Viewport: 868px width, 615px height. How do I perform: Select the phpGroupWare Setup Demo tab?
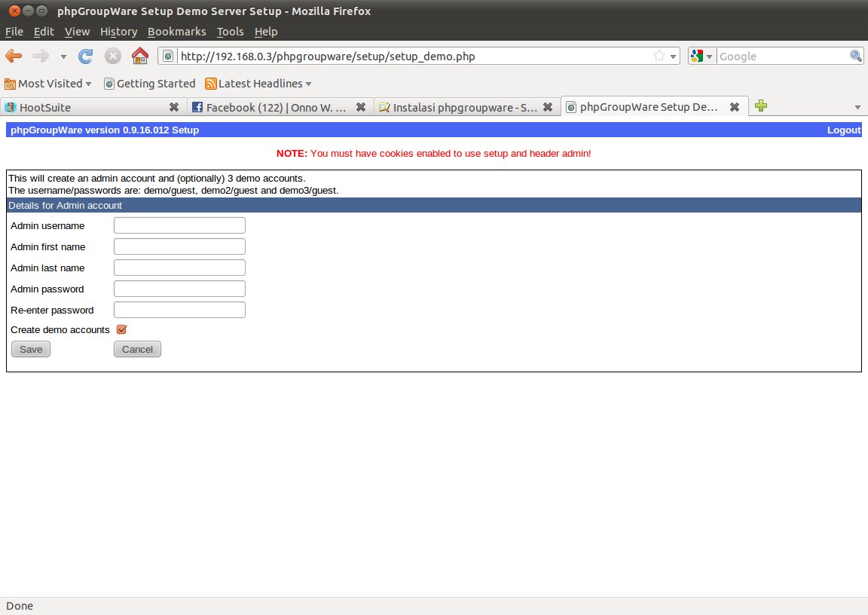click(x=655, y=107)
